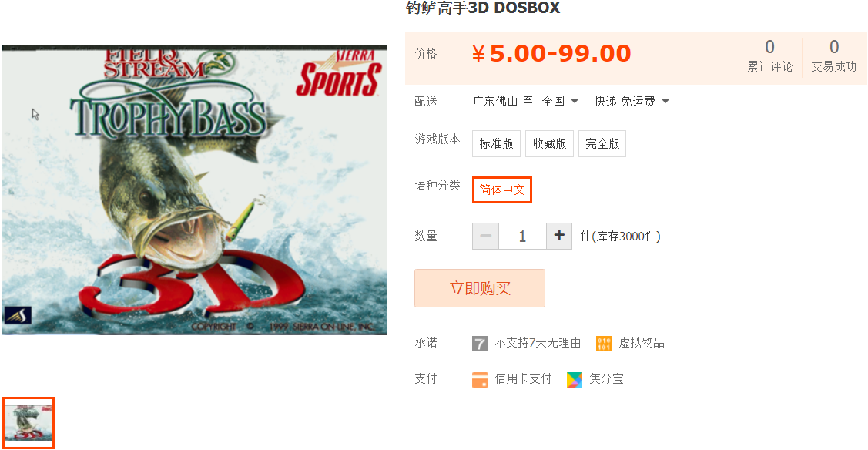The width and height of the screenshot is (868, 450).
Task: Decrease quantity with the minus button
Action: coord(485,237)
